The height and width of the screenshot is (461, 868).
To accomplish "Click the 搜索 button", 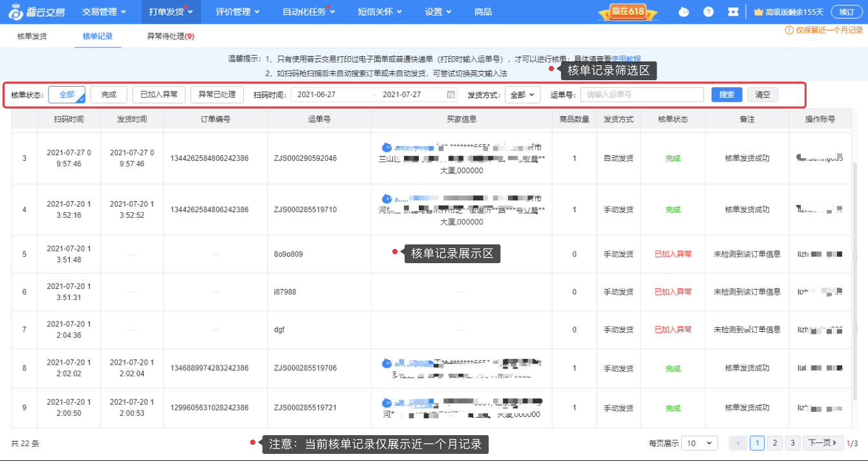I will pos(727,94).
